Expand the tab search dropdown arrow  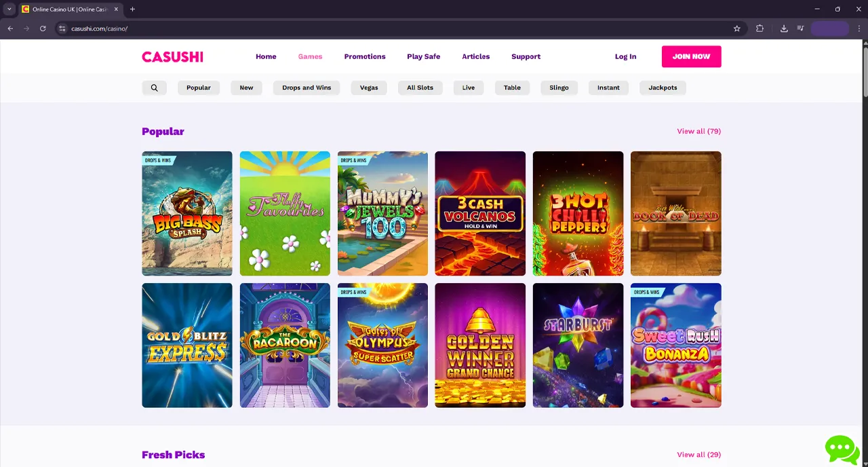coord(9,10)
